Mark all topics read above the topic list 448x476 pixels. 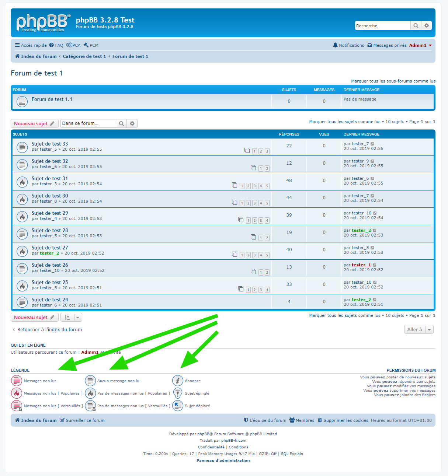point(344,122)
